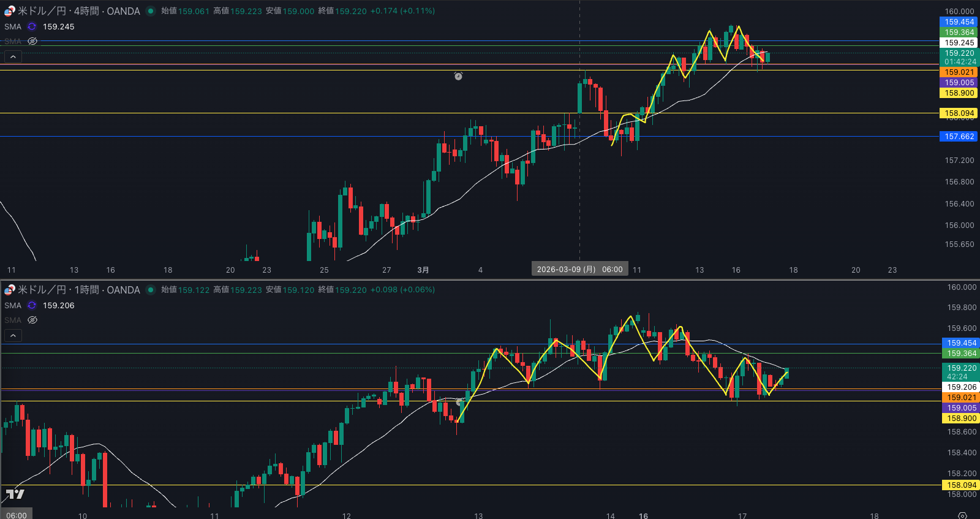Click the USD/JPY flag icon on 1-hour chart
980x519 pixels.
coord(9,290)
